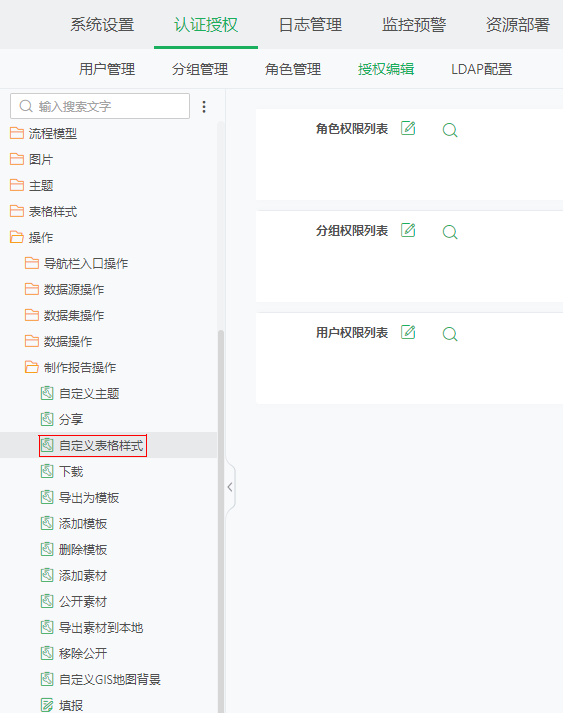Switch to the 日志管理 tab

[x=310, y=25]
